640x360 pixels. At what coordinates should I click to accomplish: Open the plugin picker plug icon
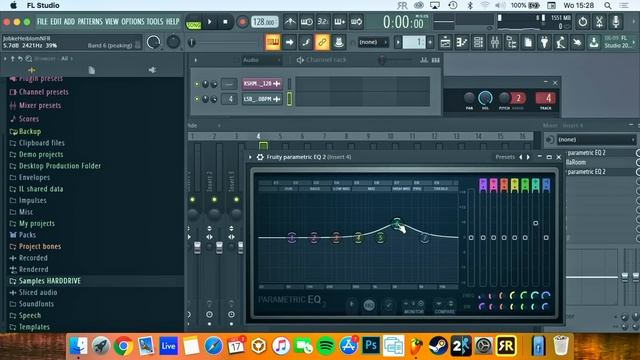[x=544, y=42]
